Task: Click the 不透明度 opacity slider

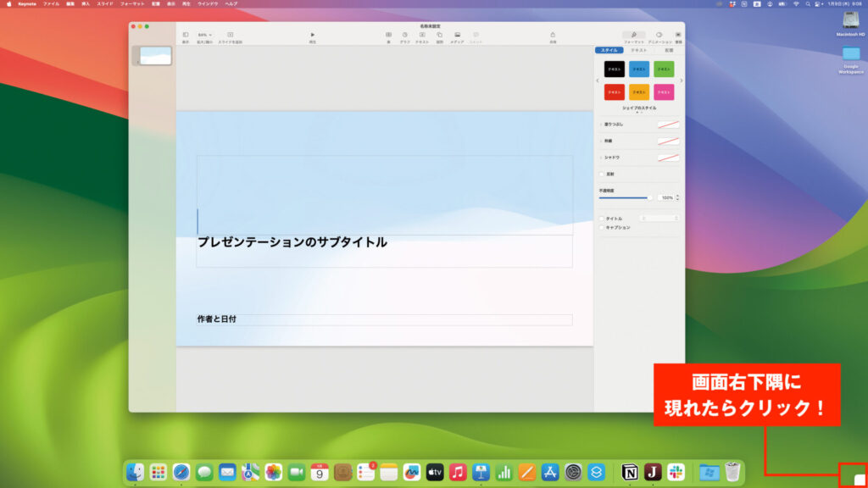Action: 625,197
